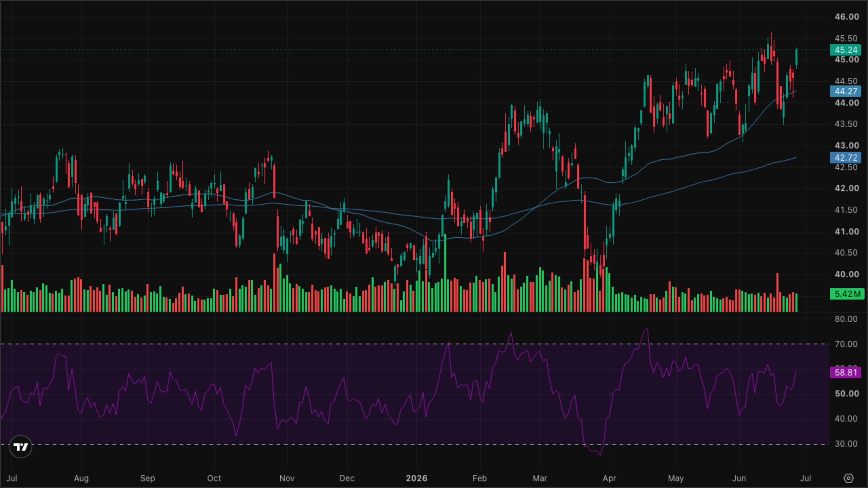Image resolution: width=868 pixels, height=488 pixels.
Task: Click the TradingView logo icon
Action: tap(21, 447)
